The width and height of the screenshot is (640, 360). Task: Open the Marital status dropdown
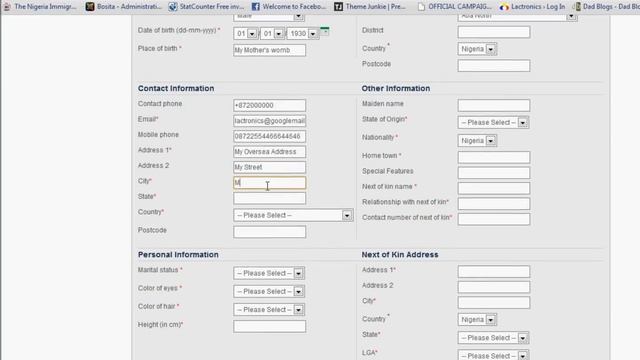pos(269,273)
